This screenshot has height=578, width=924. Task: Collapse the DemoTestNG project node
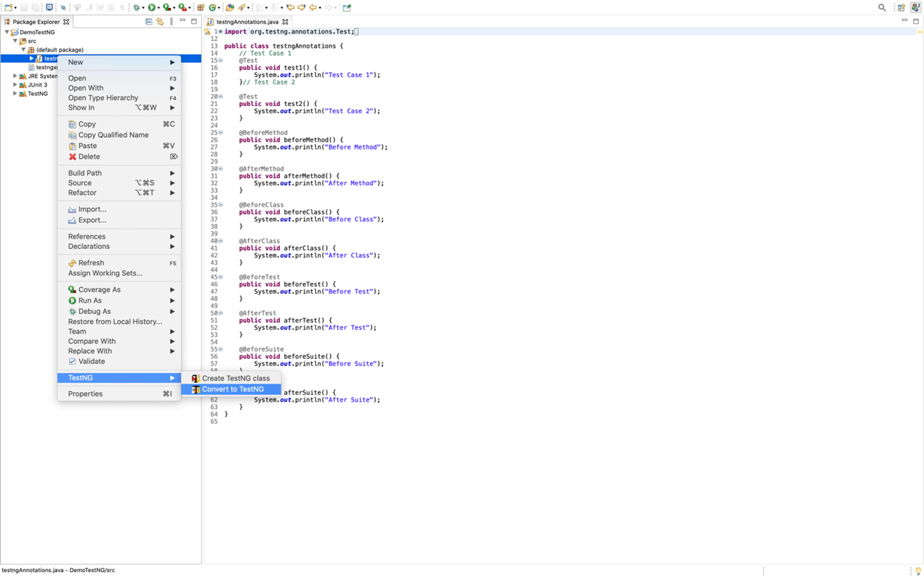tap(5, 32)
